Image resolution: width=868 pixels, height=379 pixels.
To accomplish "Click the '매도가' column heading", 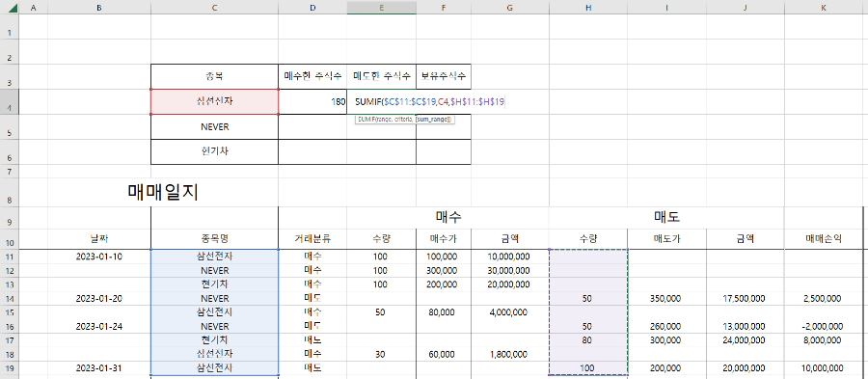I will 666,238.
